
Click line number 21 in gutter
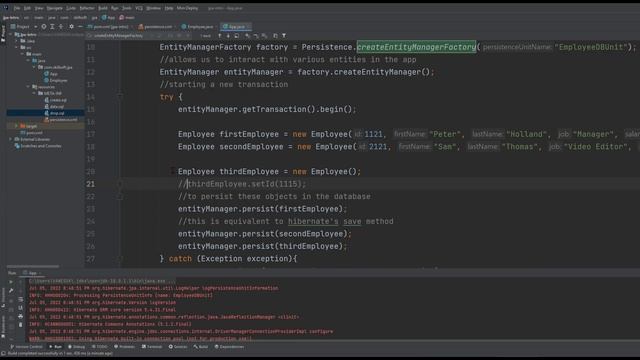coord(91,184)
